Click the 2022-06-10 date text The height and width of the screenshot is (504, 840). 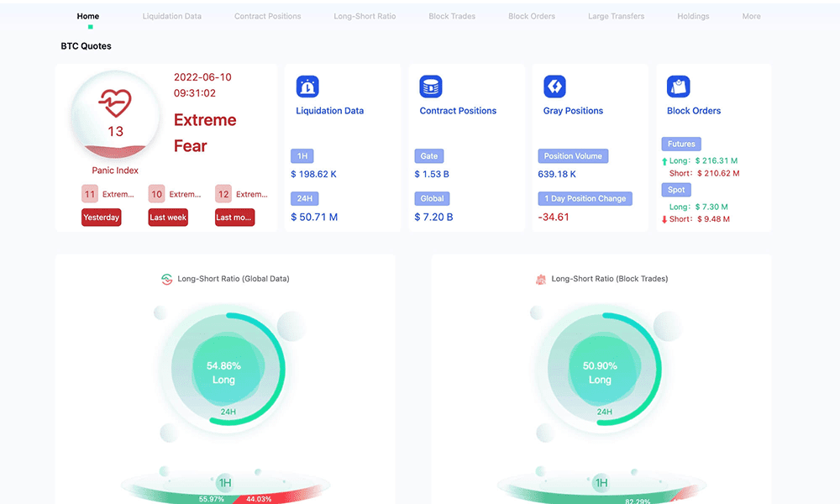[x=202, y=77]
